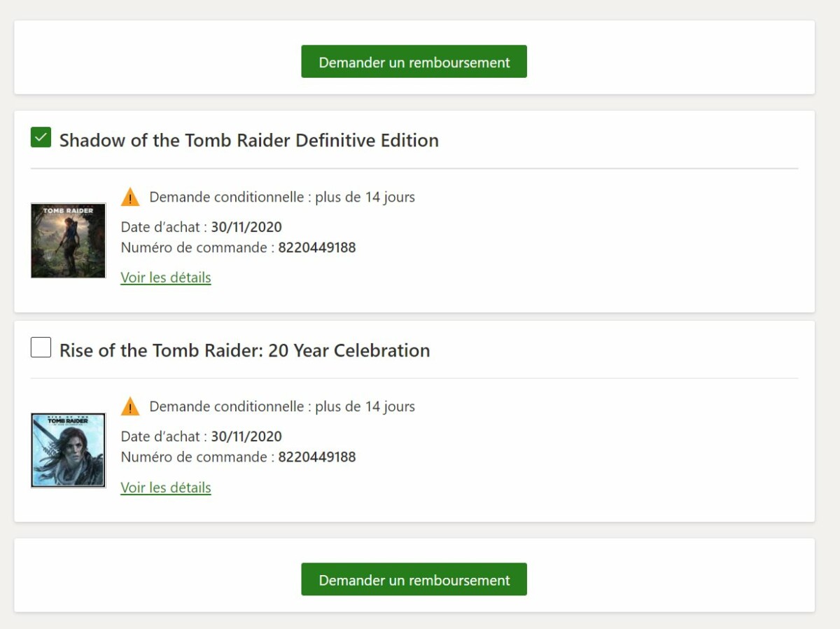The width and height of the screenshot is (840, 629).
Task: Open Voir les détails for Rise of the Tomb Raider
Action: pyautogui.click(x=166, y=488)
